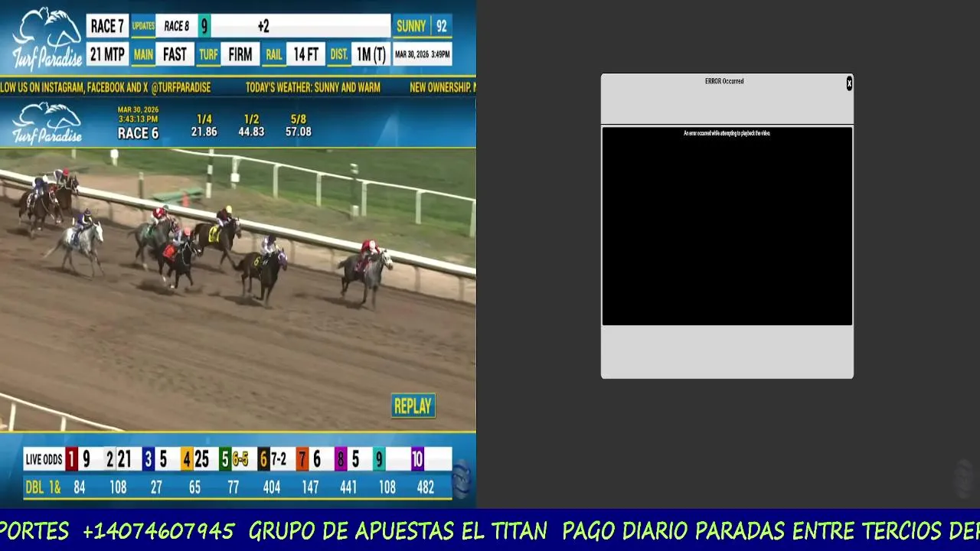
Task: Click the TURF label
Action: coord(208,54)
